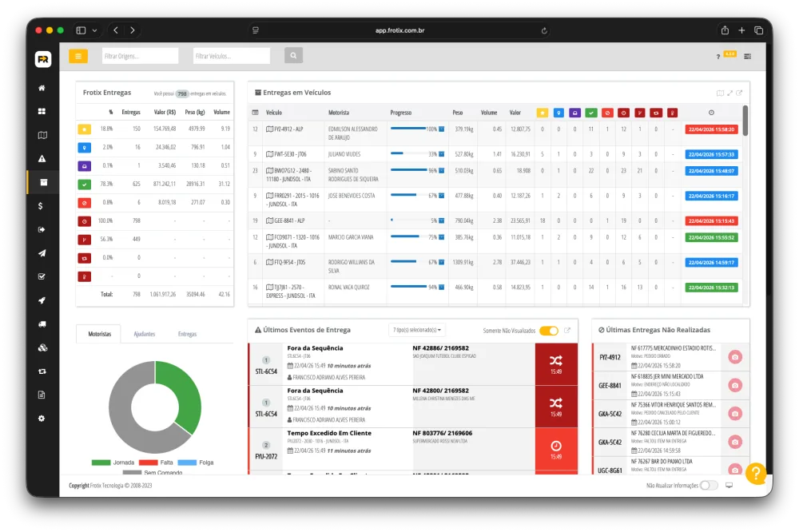799x532 pixels.
Task: Click the blue location pin column header
Action: click(x=559, y=113)
